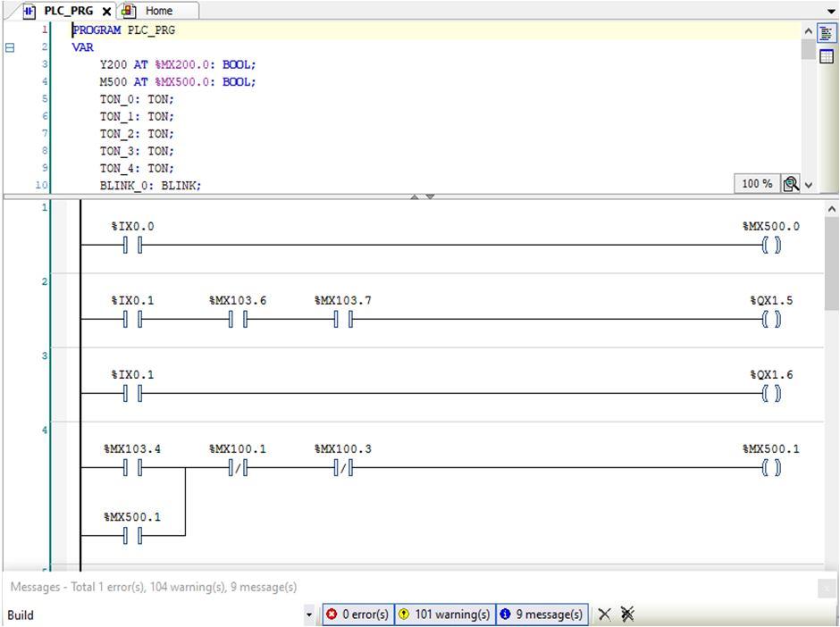Click the 'TON_3: TON;' declaration

coord(137,151)
